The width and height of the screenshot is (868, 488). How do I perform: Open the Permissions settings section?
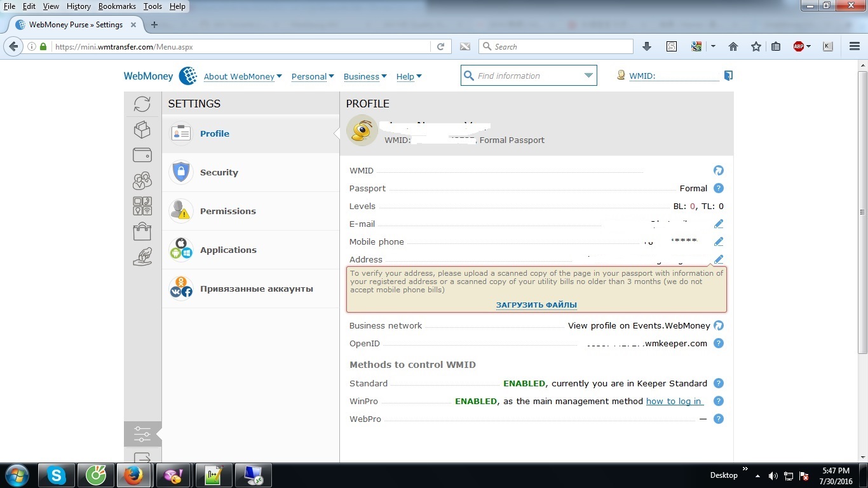[x=250, y=211]
